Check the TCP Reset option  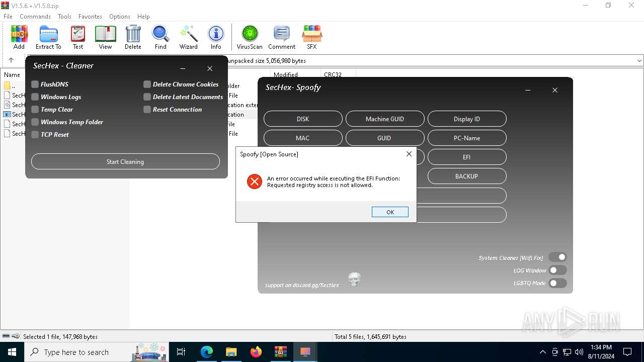[x=35, y=135]
